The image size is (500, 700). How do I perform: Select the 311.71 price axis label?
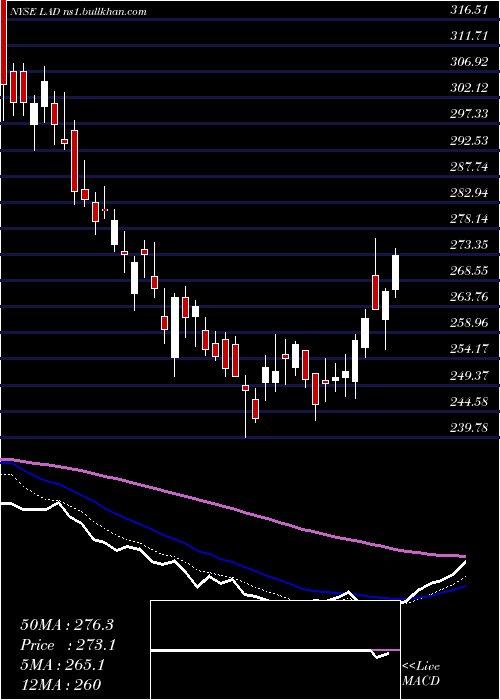pyautogui.click(x=469, y=36)
